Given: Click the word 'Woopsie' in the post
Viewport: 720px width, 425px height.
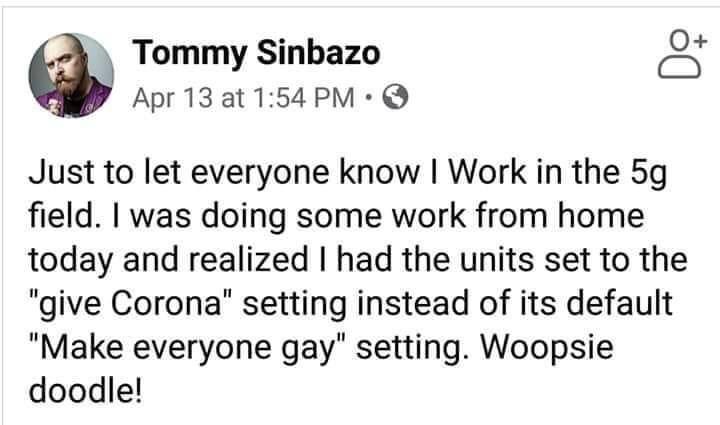Looking at the screenshot, I should (x=546, y=347).
